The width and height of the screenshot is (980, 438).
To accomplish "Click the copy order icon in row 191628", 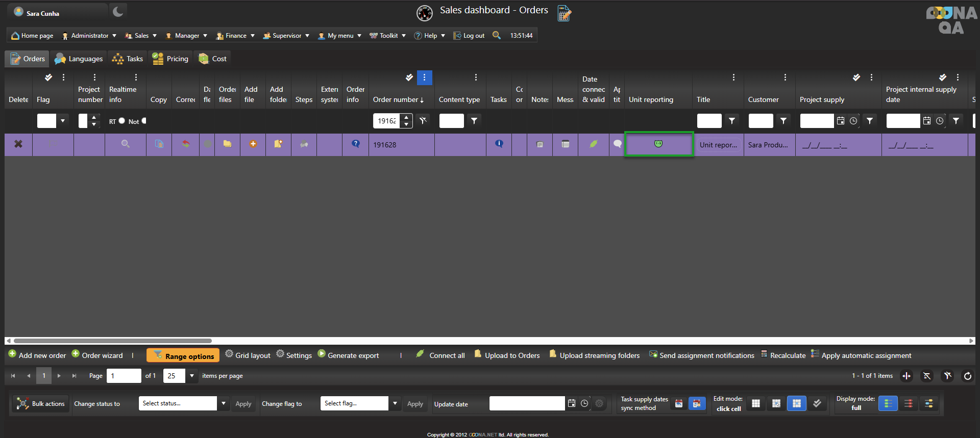I will 159,144.
